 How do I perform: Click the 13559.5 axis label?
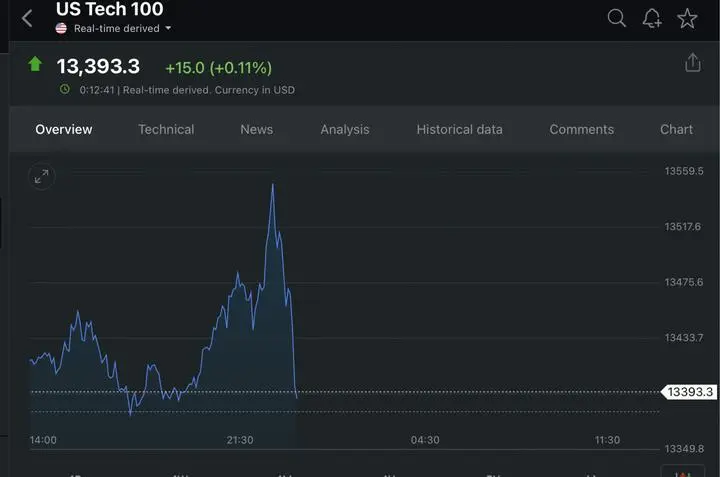click(x=684, y=171)
